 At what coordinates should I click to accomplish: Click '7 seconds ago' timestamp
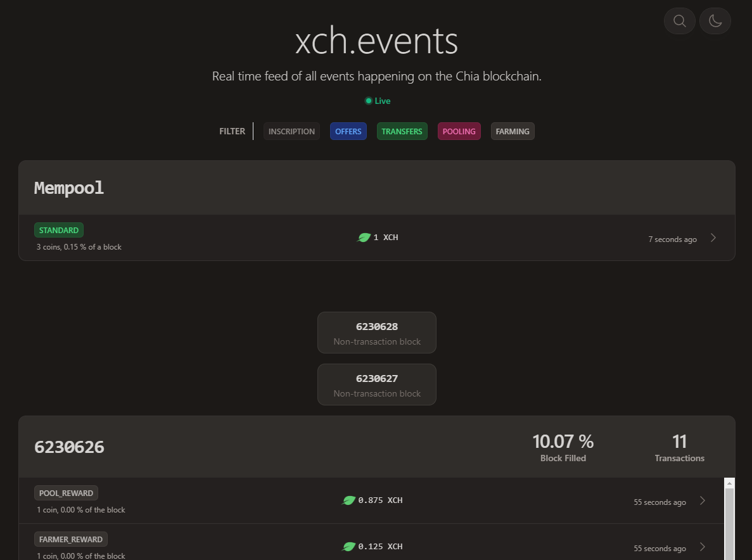[672, 239]
